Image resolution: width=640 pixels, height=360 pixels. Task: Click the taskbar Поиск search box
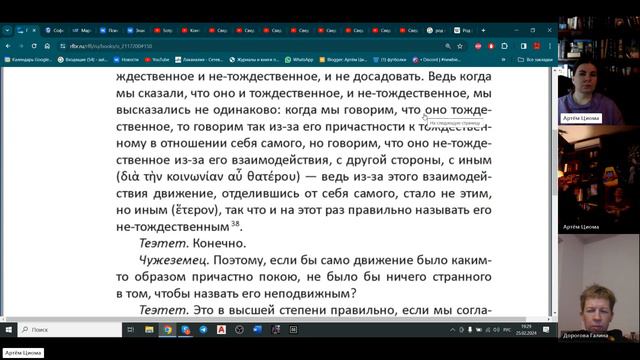click(70, 330)
